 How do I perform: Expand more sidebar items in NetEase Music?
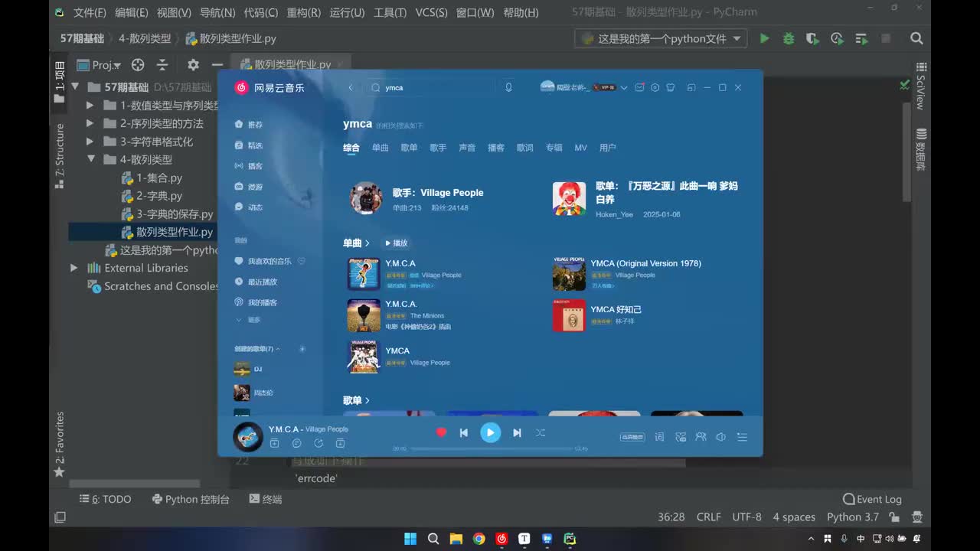point(249,320)
